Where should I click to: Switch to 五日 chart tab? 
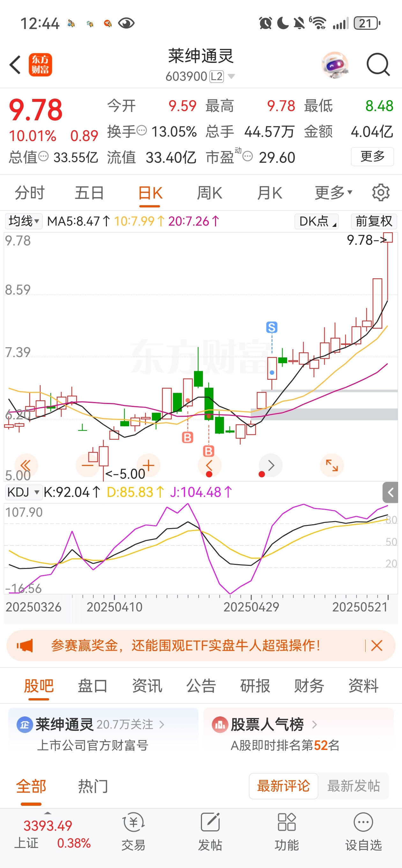click(89, 193)
